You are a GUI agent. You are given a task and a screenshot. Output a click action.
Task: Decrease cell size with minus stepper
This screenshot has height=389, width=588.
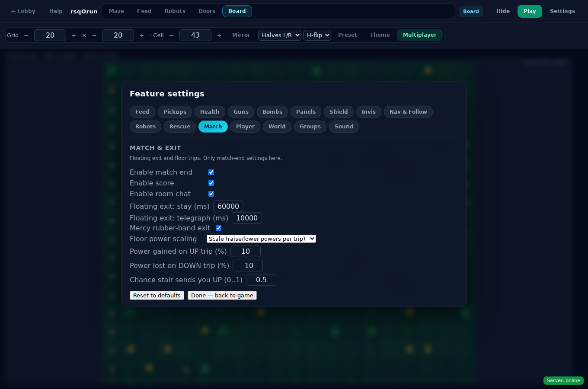(x=172, y=35)
